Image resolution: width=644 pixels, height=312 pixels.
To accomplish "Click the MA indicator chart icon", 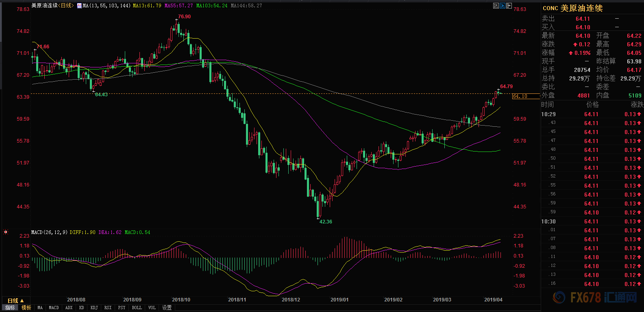I will click(x=79, y=6).
